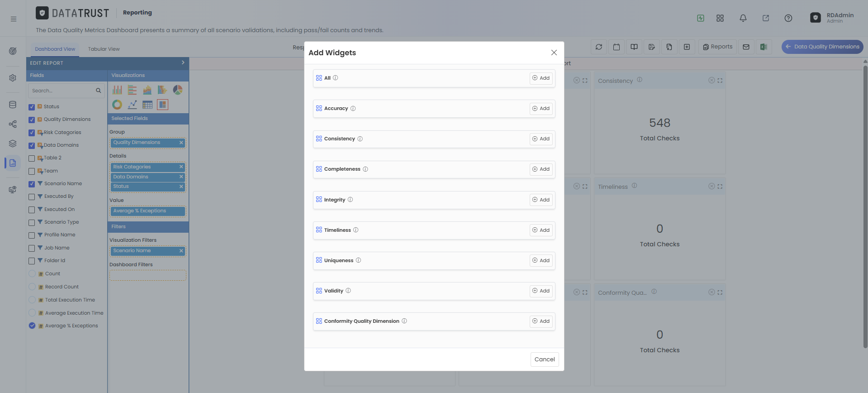Remove the Consistency widget from dashboard

(711, 81)
